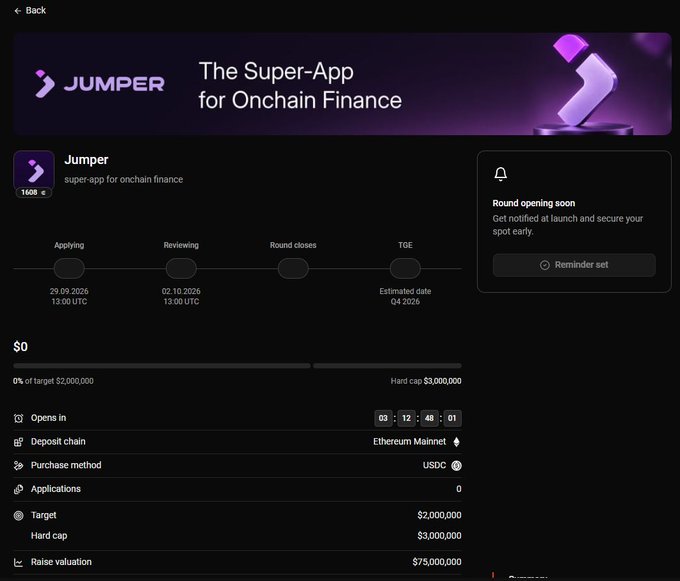This screenshot has width=680, height=581.
Task: Click the countdown hours box '12'
Action: pyautogui.click(x=406, y=418)
